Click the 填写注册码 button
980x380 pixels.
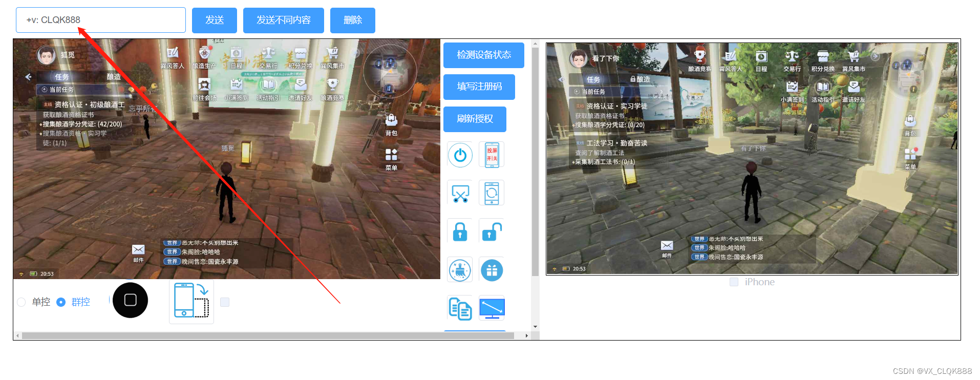click(479, 87)
